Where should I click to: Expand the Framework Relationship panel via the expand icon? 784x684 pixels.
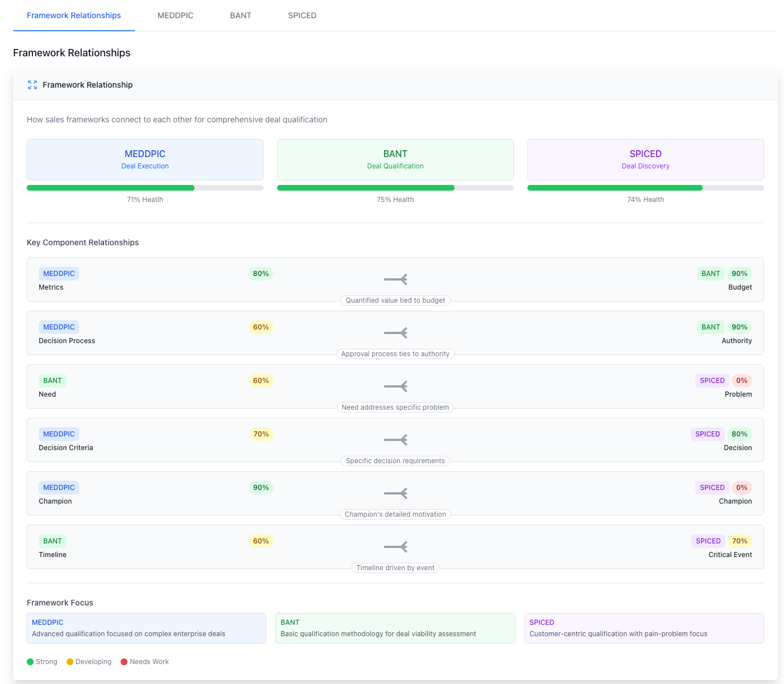pyautogui.click(x=32, y=85)
